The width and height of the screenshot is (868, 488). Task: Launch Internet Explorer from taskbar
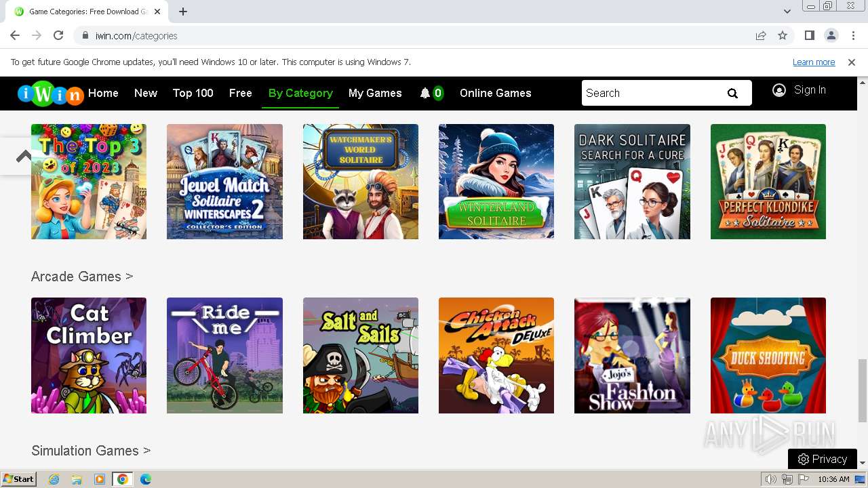pos(54,479)
